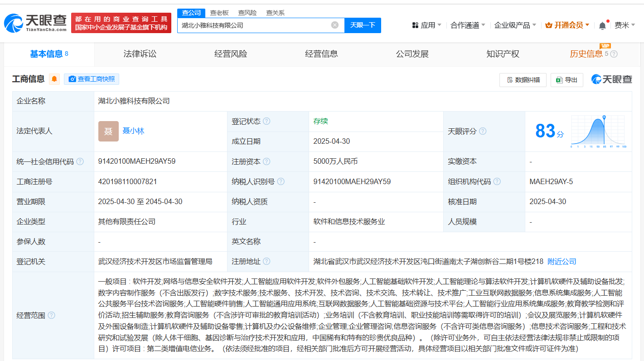The height and width of the screenshot is (361, 644).
Task: Switch to the 经营风险 tab
Action: 231,54
